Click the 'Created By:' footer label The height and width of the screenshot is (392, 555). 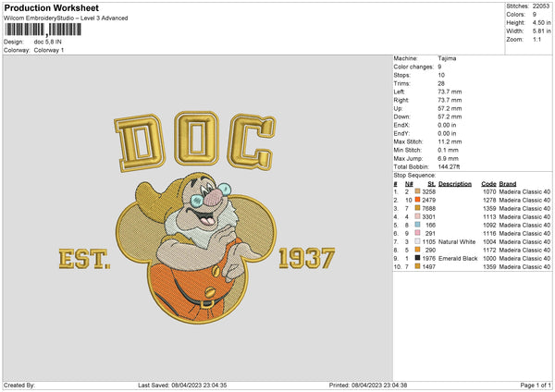coord(19,386)
